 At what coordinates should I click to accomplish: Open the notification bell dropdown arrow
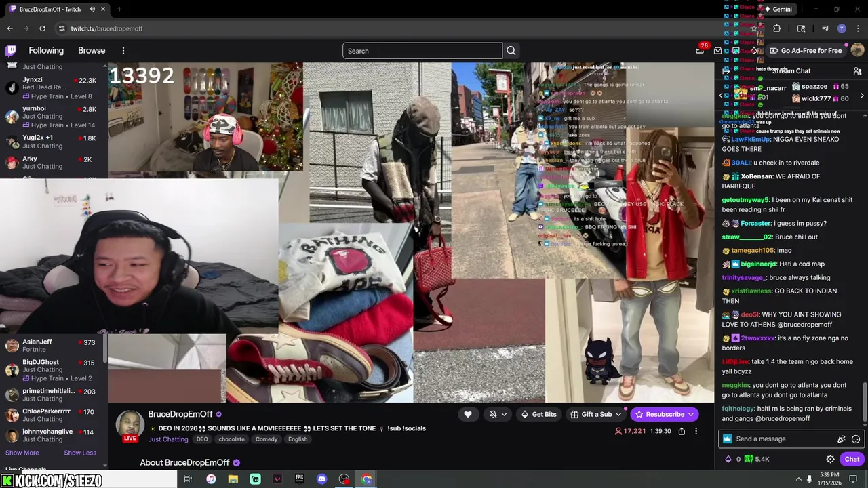(x=504, y=414)
